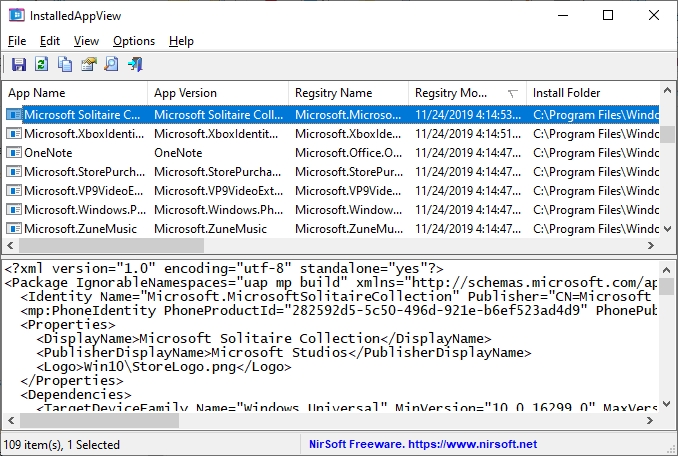Click the Exit door toolbar icon
678x456 pixels.
coord(134,65)
